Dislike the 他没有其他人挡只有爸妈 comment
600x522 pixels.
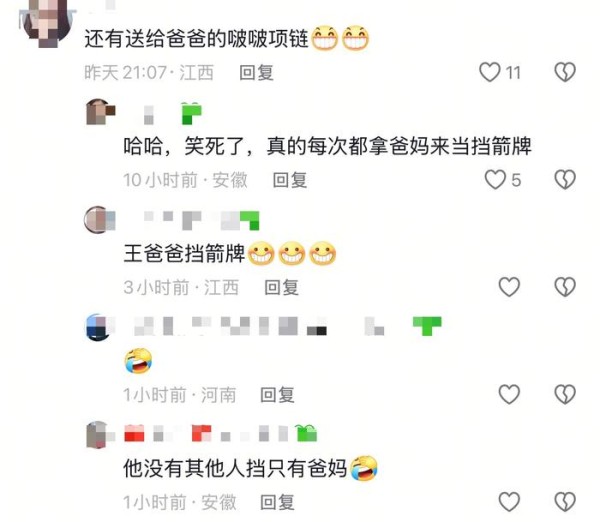pyautogui.click(x=565, y=502)
